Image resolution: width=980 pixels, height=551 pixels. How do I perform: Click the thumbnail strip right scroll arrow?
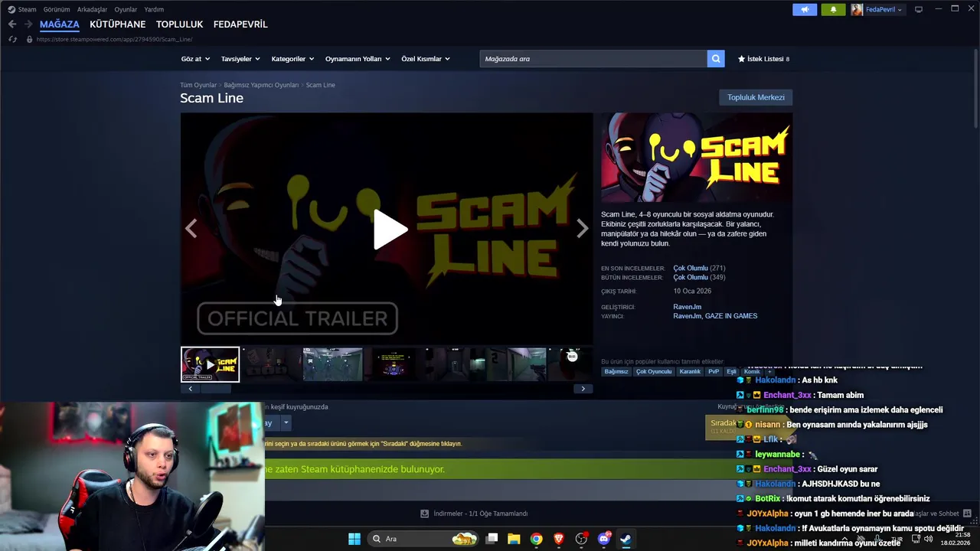583,389
